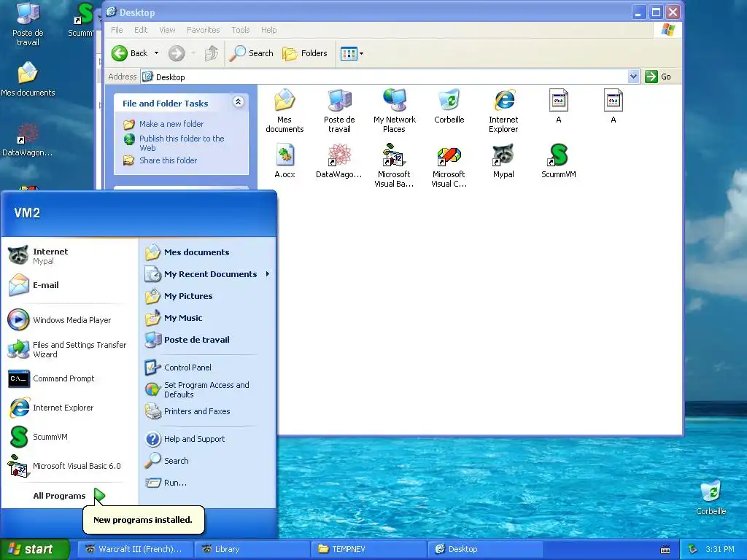This screenshot has width=747, height=560.
Task: Open the Edit menu
Action: click(141, 30)
